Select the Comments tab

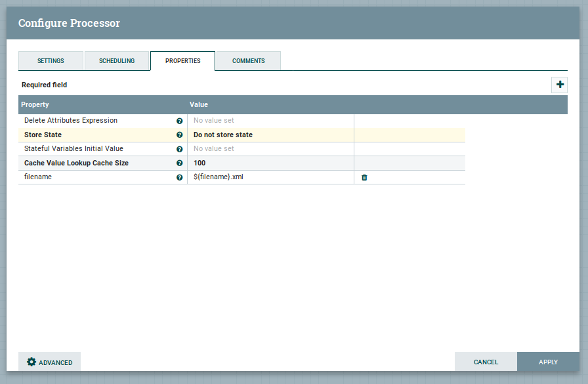pos(248,61)
